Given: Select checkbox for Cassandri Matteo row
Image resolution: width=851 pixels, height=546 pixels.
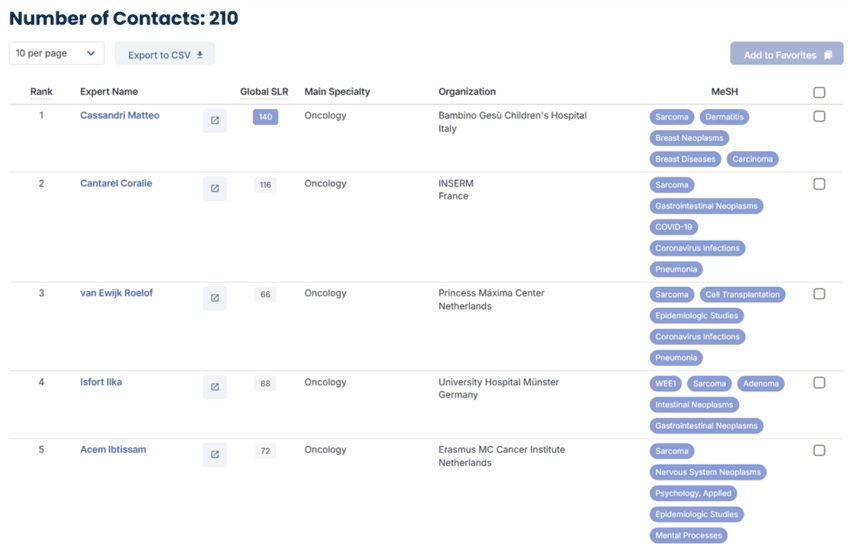Looking at the screenshot, I should [819, 116].
